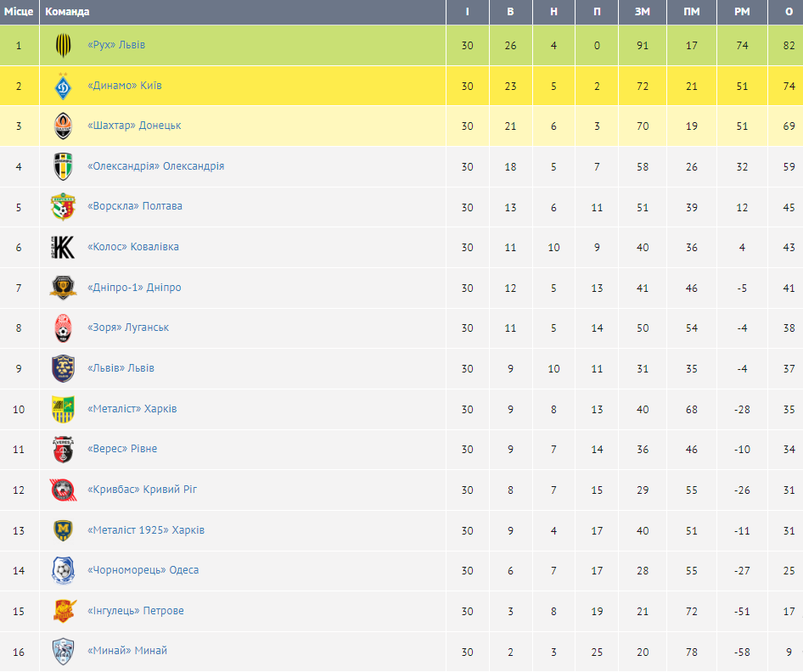Click the Vorskla Poltava team logo
Viewport: 803px width, 672px height.
coord(63,206)
